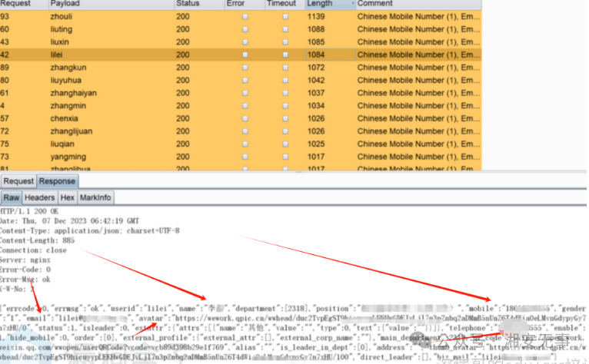Click the Content-Length: 885 header line

[37, 240]
